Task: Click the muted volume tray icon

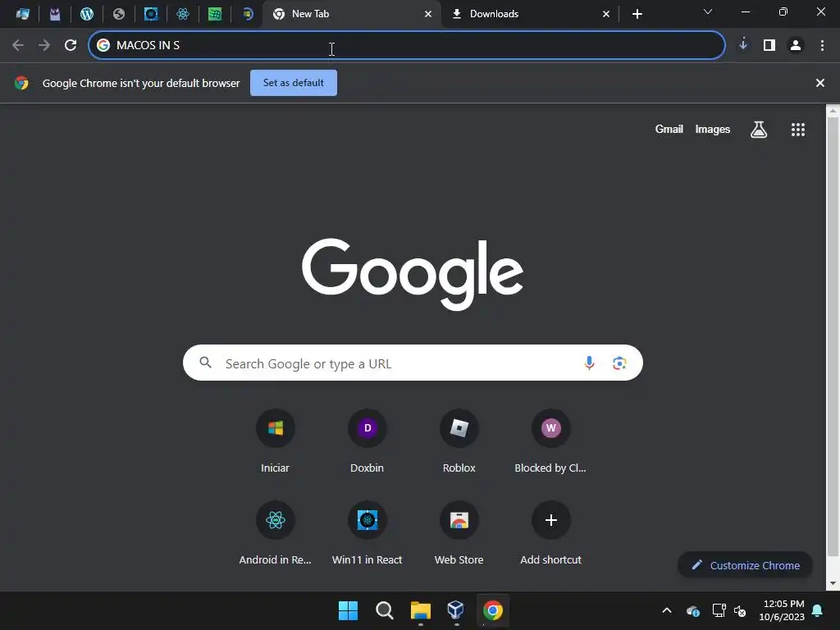Action: (741, 610)
